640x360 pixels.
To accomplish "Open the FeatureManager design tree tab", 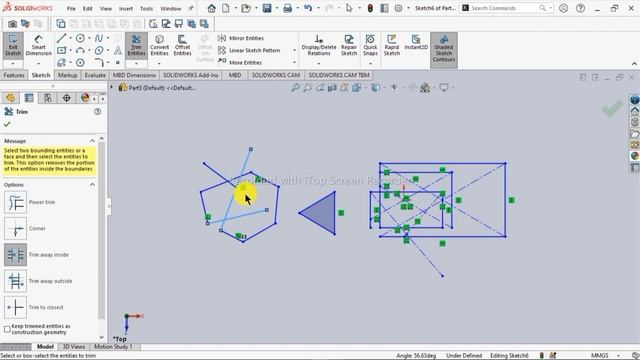I will coord(11,98).
